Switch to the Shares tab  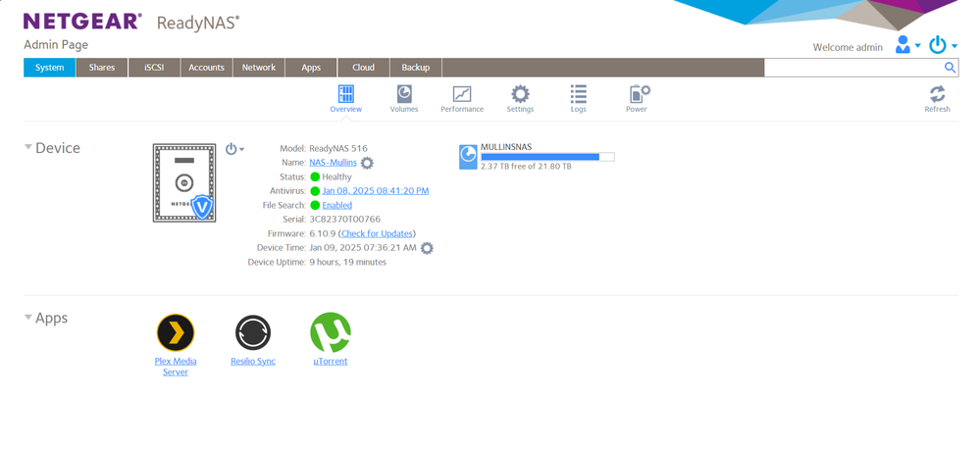[102, 68]
